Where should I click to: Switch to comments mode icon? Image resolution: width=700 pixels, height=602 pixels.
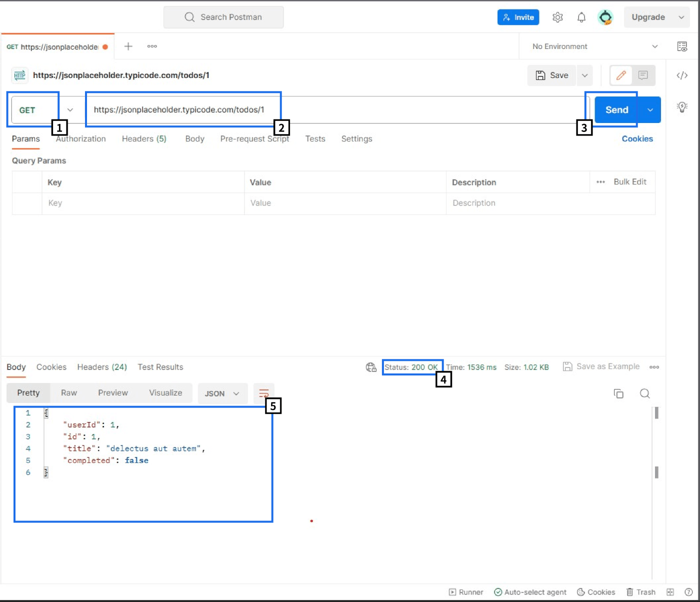pyautogui.click(x=643, y=75)
